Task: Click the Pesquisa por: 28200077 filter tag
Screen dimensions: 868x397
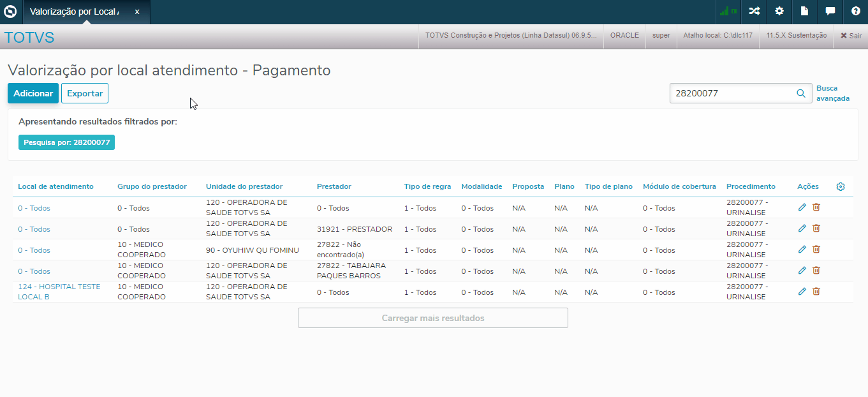Action: 67,142
